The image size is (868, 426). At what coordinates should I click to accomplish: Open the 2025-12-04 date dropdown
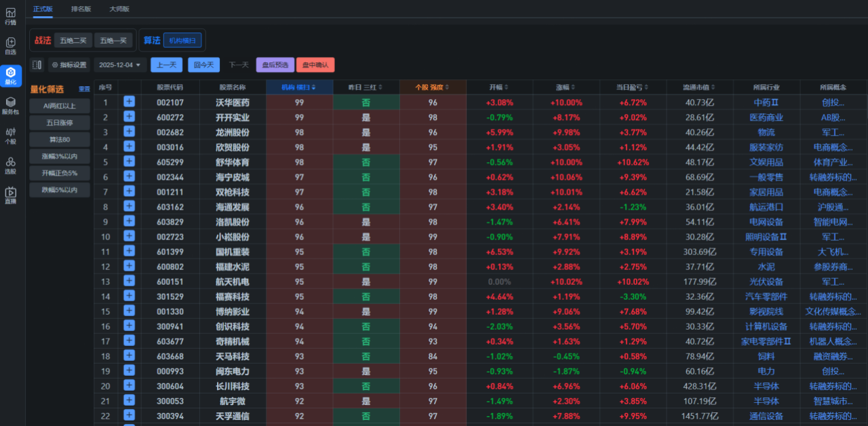point(120,65)
